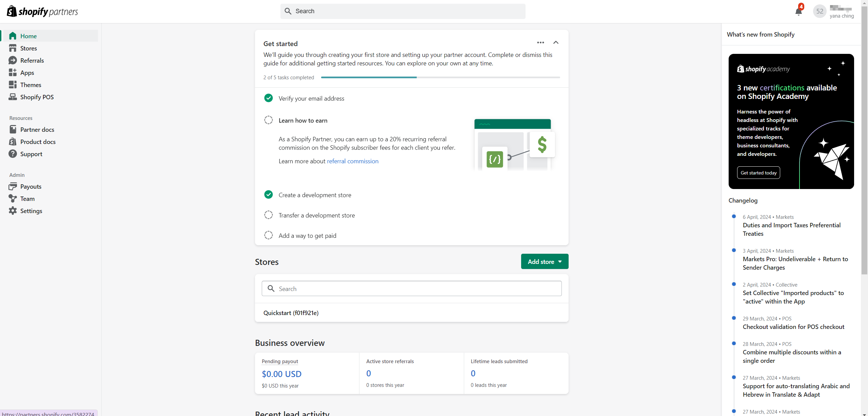Screen dimensions: 868x416
Task: Click the Learn how to earn circle
Action: [268, 120]
